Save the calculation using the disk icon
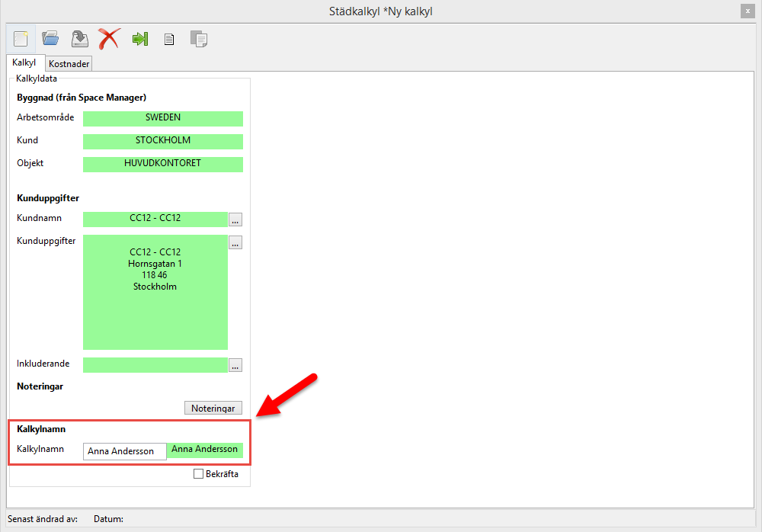 click(80, 39)
